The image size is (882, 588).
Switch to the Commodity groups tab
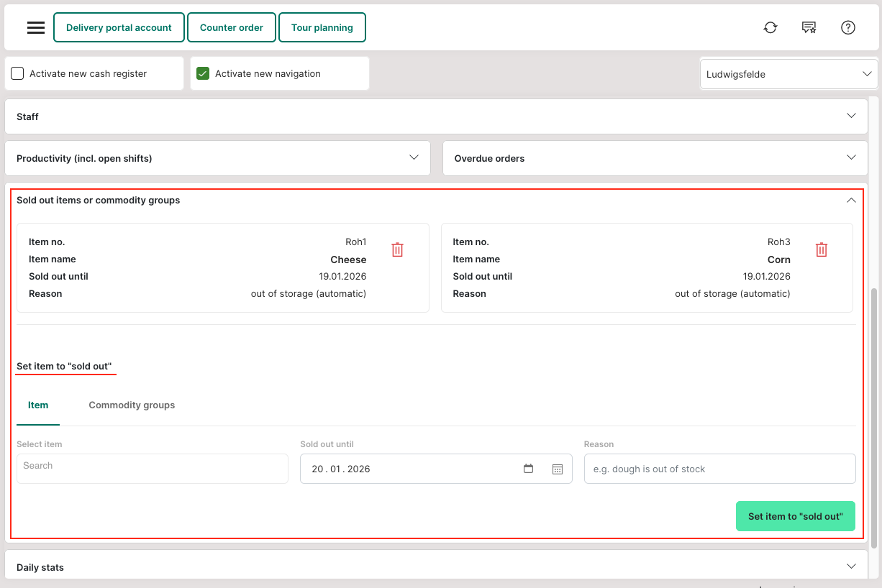pos(132,405)
